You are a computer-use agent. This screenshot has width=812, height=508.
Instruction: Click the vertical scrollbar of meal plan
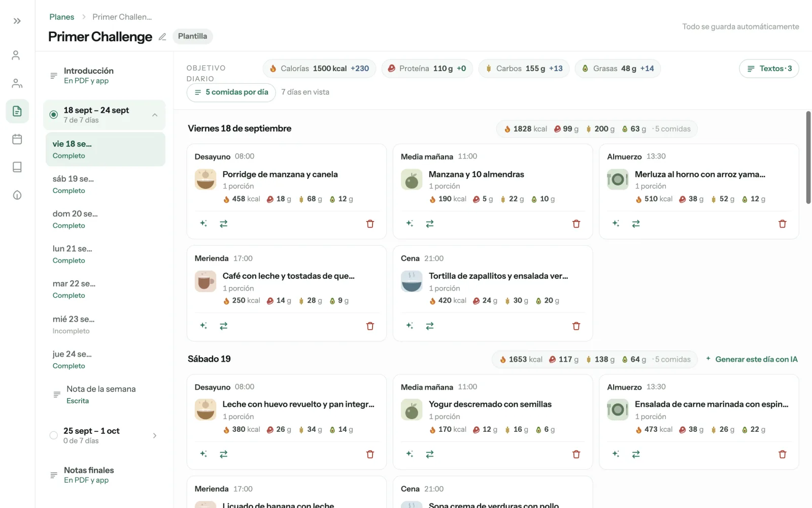[808, 157]
